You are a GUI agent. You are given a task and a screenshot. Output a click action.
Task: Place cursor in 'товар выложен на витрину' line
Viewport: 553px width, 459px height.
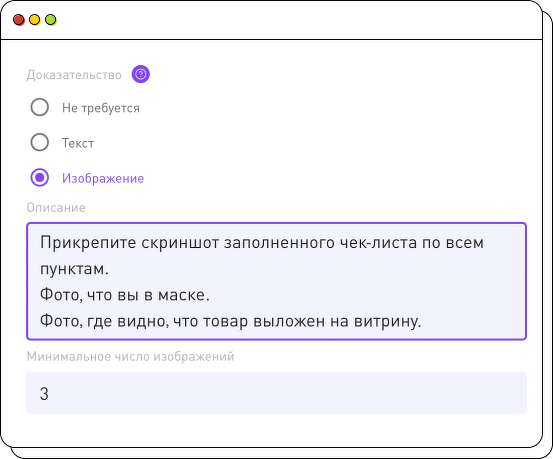[231, 321]
